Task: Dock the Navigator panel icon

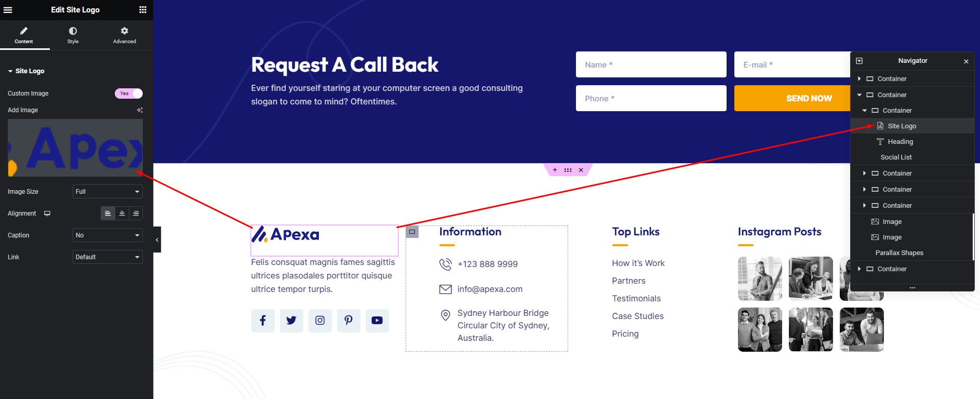Action: pos(860,61)
